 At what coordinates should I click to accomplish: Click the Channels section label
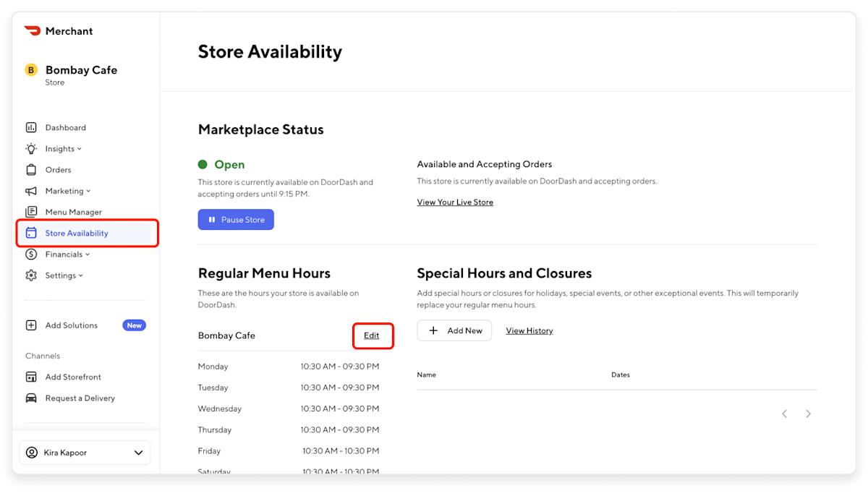pyautogui.click(x=43, y=356)
